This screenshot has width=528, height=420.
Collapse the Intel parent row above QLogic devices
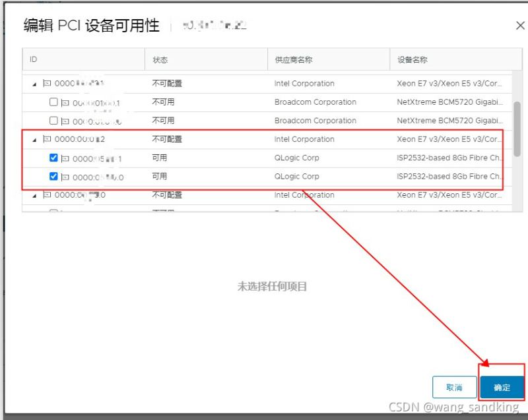tap(34, 140)
